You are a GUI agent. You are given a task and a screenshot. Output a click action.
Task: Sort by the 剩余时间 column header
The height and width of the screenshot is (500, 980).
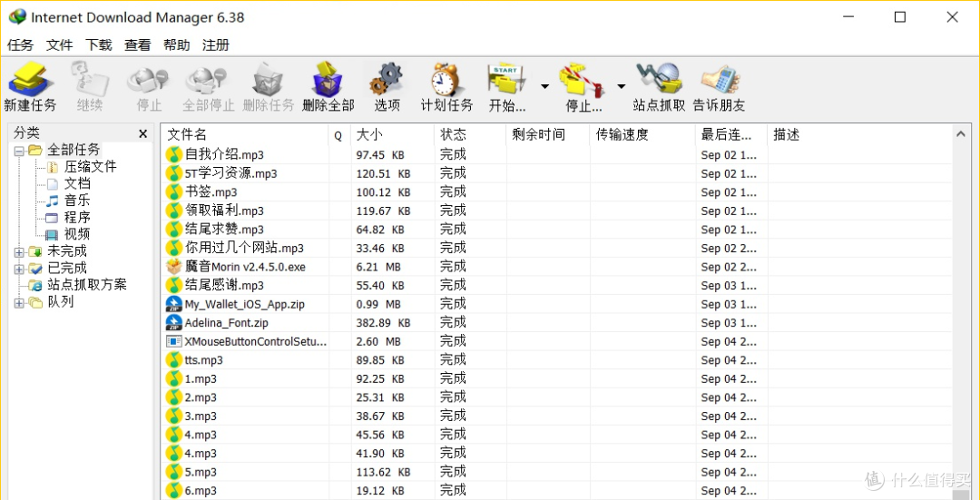point(547,135)
